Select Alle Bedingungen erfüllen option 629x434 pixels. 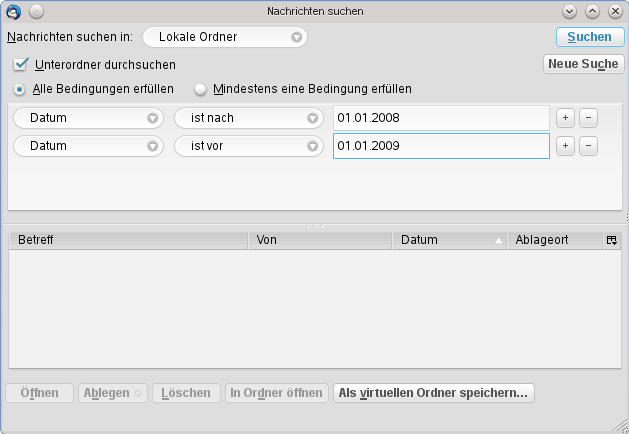click(20, 89)
